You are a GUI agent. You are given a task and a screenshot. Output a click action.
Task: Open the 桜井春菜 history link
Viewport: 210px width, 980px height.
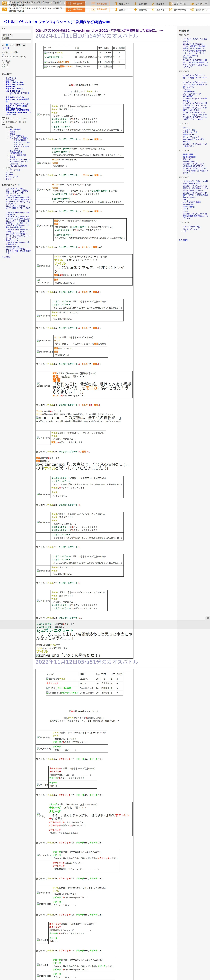click(187, 141)
